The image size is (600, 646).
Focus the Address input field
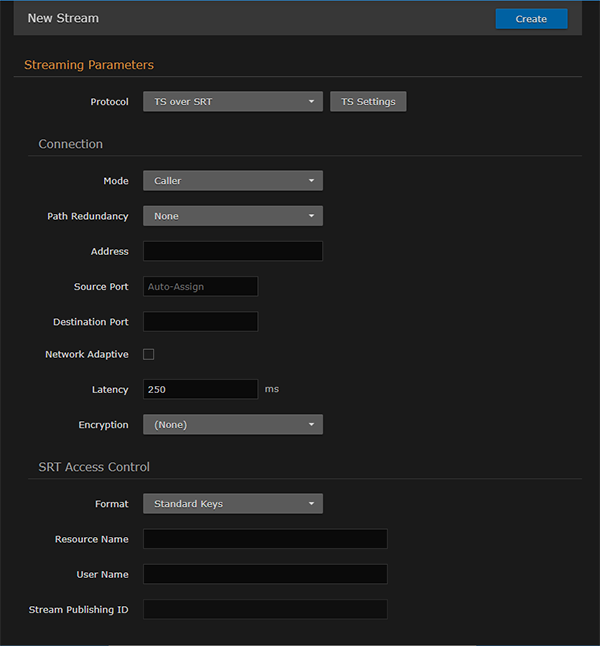232,251
